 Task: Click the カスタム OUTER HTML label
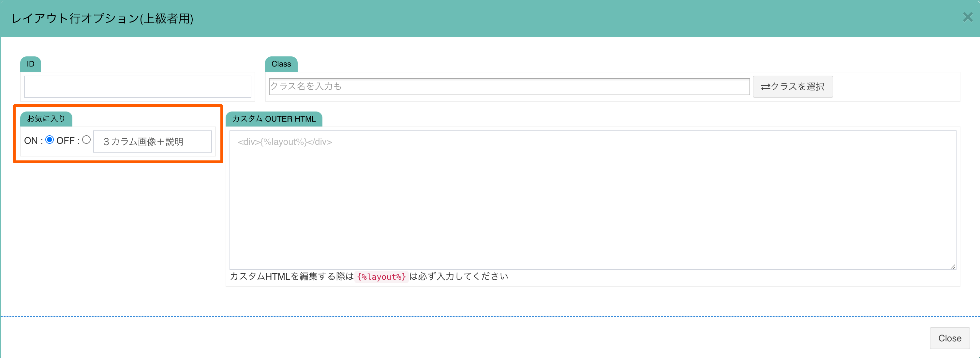[x=274, y=119]
